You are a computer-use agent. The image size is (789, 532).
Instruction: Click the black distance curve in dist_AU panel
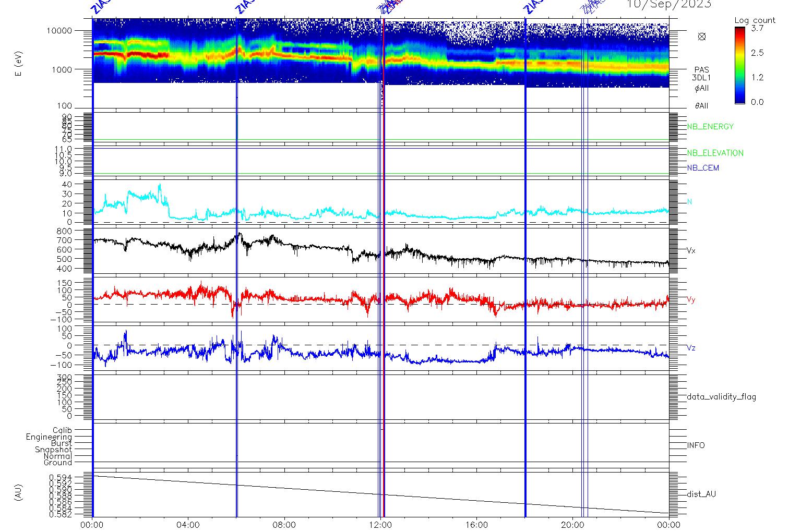tap(380, 494)
